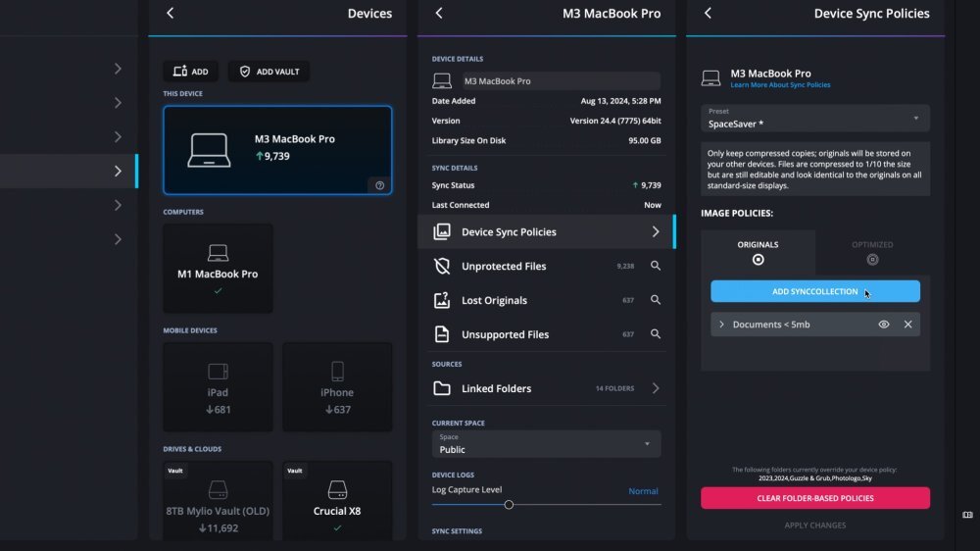
Task: Select the M1 MacBook Pro computer card
Action: pyautogui.click(x=218, y=268)
